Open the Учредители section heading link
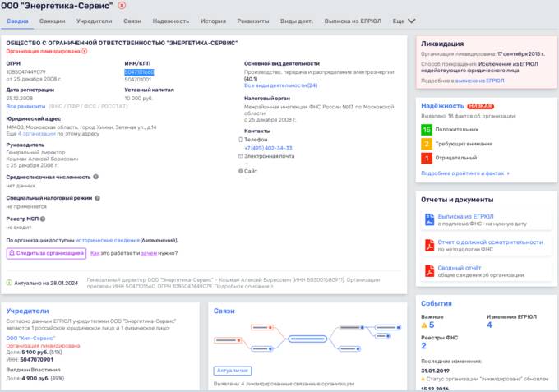The height and width of the screenshot is (392, 559). pos(27,311)
